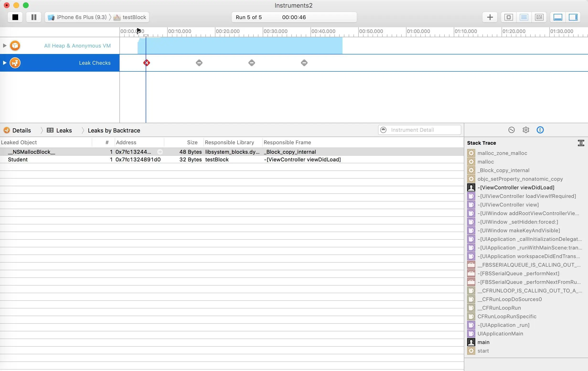
Task: Toggle the bottom detail pane visibility
Action: coord(558,17)
